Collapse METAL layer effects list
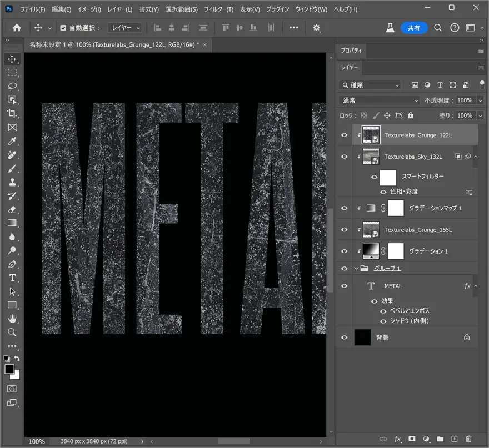Screen dimensions: 489x448 click(476, 286)
